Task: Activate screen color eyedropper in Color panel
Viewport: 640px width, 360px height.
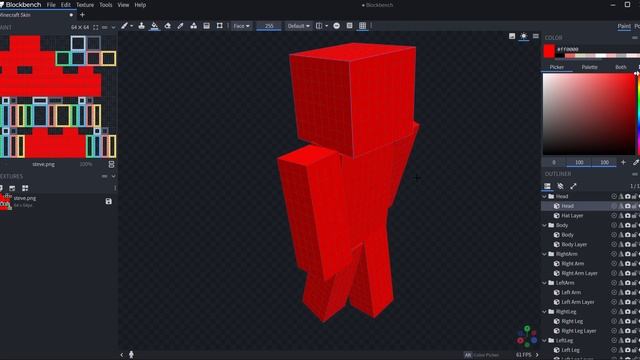Action: click(x=636, y=162)
